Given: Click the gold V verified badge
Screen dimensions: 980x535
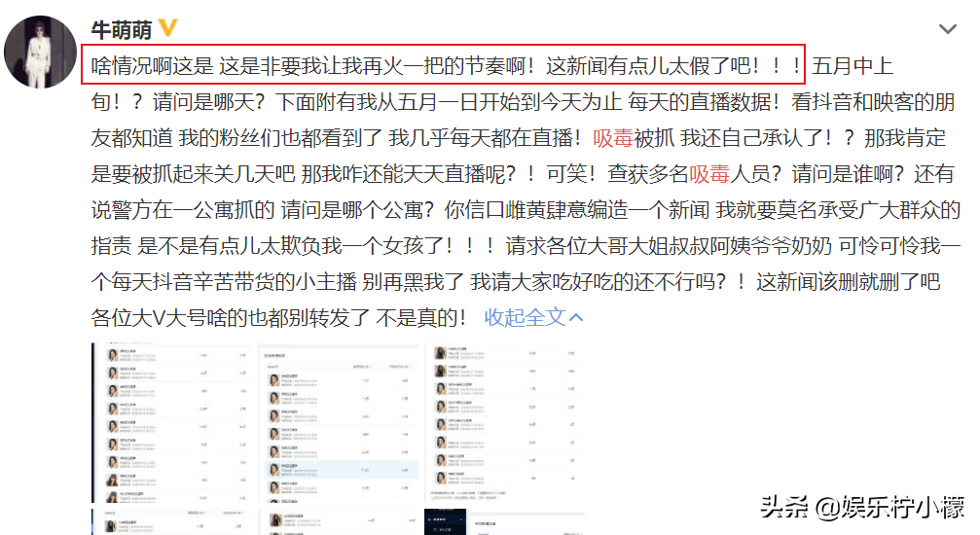Looking at the screenshot, I should click(x=167, y=28).
